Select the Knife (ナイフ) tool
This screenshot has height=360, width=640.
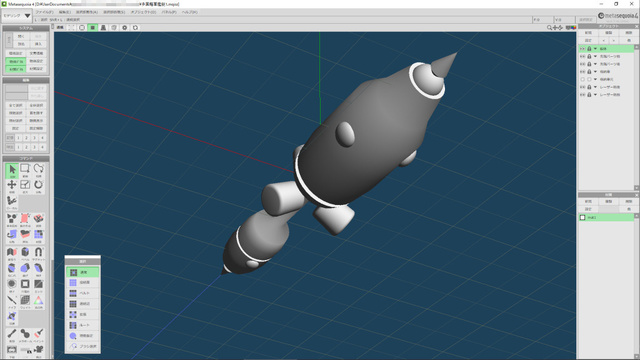pos(12,302)
